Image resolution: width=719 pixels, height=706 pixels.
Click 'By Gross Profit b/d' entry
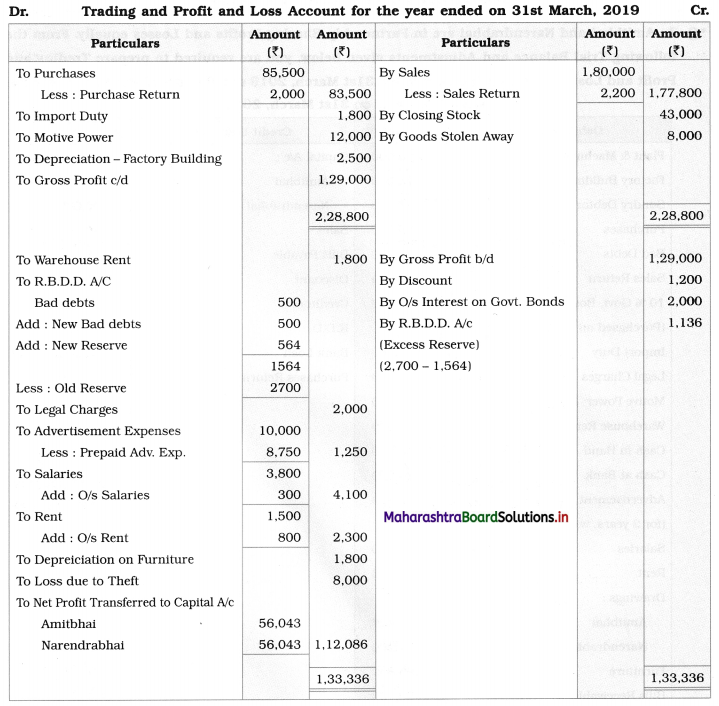click(x=437, y=259)
